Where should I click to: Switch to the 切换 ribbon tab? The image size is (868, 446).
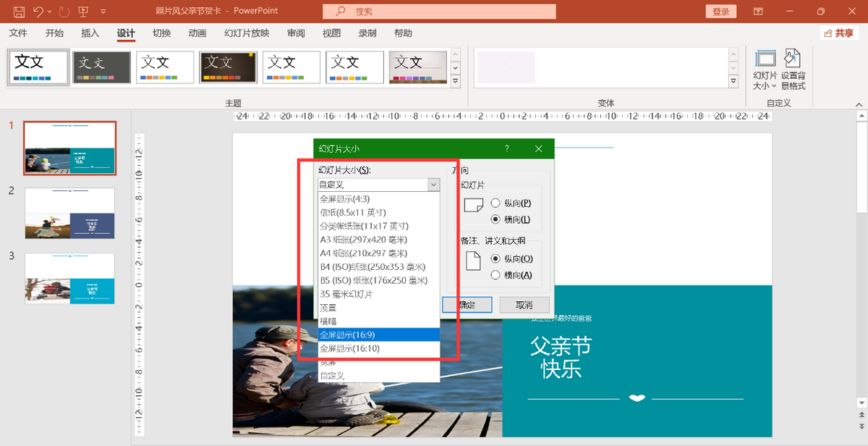click(161, 33)
